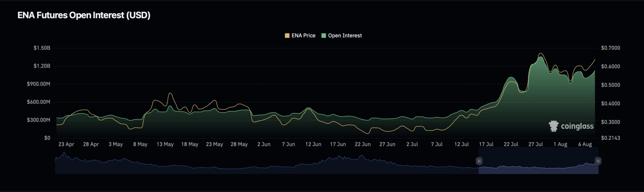
Task: Click the 28 May date label
Action: click(x=239, y=144)
